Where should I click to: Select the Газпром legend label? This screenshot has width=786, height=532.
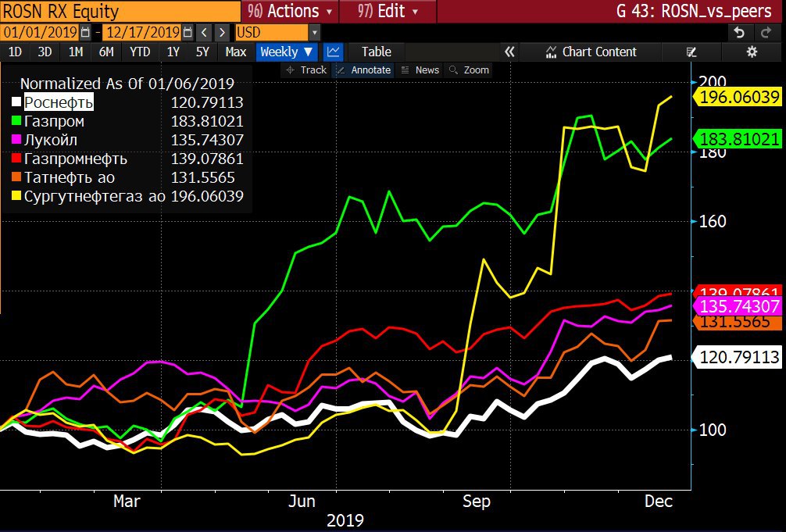pyautogui.click(x=54, y=121)
